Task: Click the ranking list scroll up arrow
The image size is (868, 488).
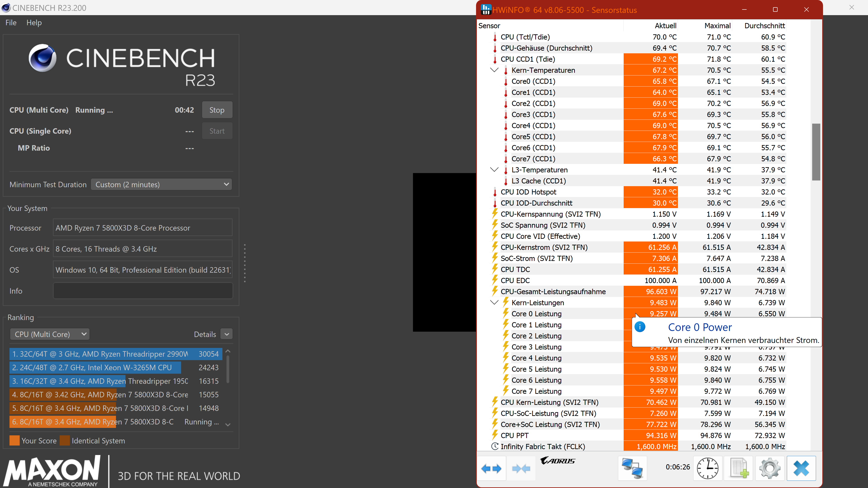Action: coord(228,351)
